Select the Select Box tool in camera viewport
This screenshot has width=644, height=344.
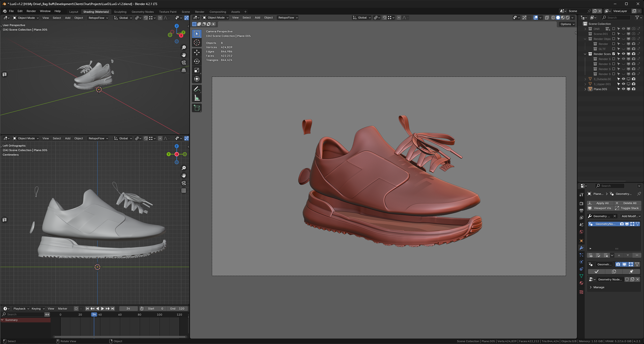[197, 34]
